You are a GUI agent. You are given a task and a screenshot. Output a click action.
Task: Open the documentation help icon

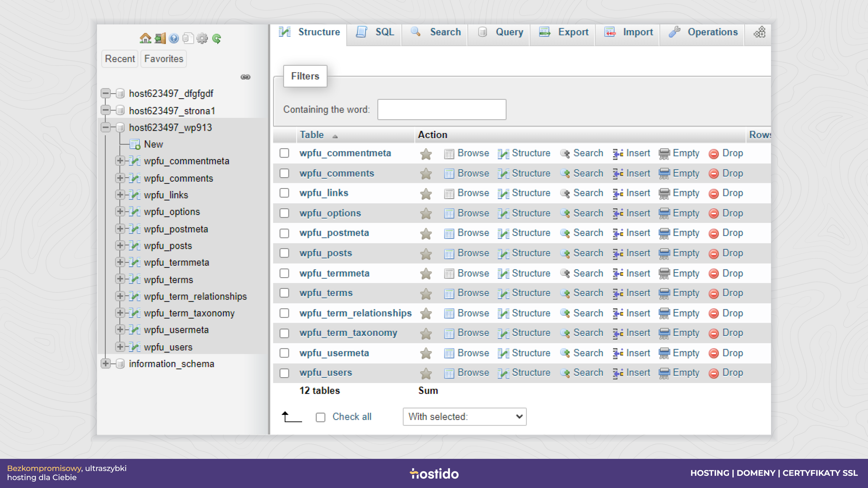pyautogui.click(x=174, y=38)
